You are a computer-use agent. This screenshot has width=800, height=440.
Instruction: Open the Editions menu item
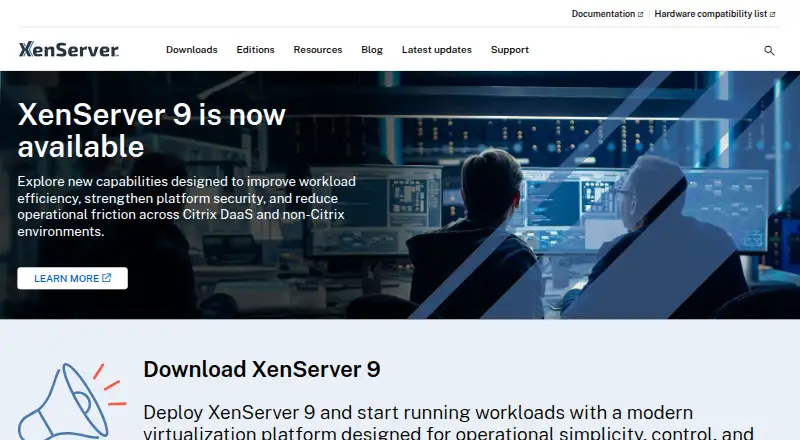(255, 50)
